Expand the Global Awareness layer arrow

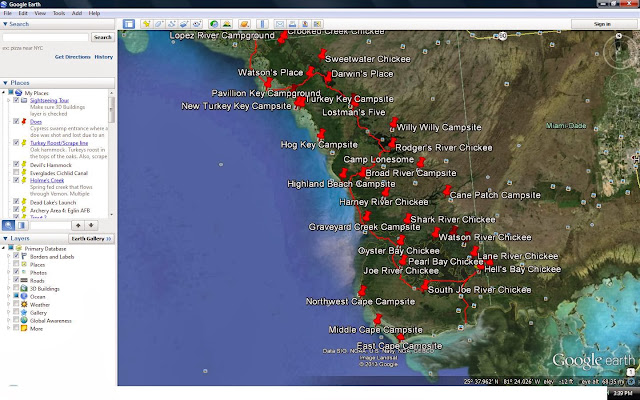pyautogui.click(x=9, y=321)
